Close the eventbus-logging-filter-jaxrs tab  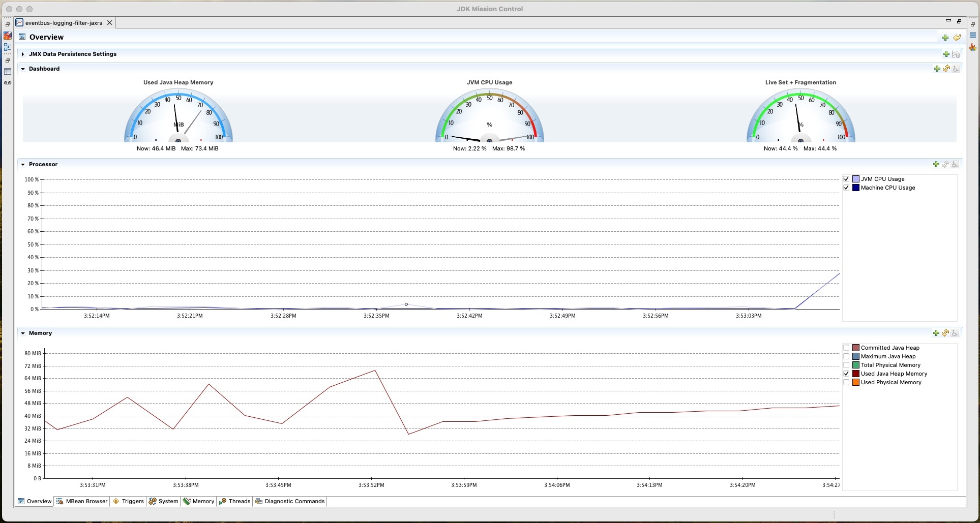109,23
